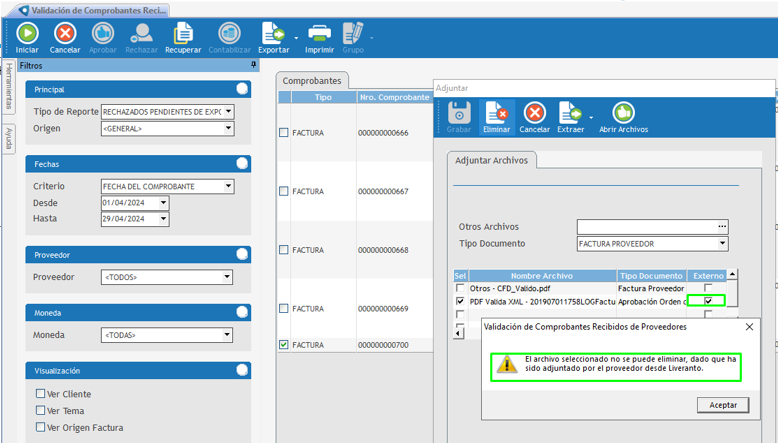Switch to the Comprobantes tab
This screenshot has height=443, width=778.
(312, 80)
